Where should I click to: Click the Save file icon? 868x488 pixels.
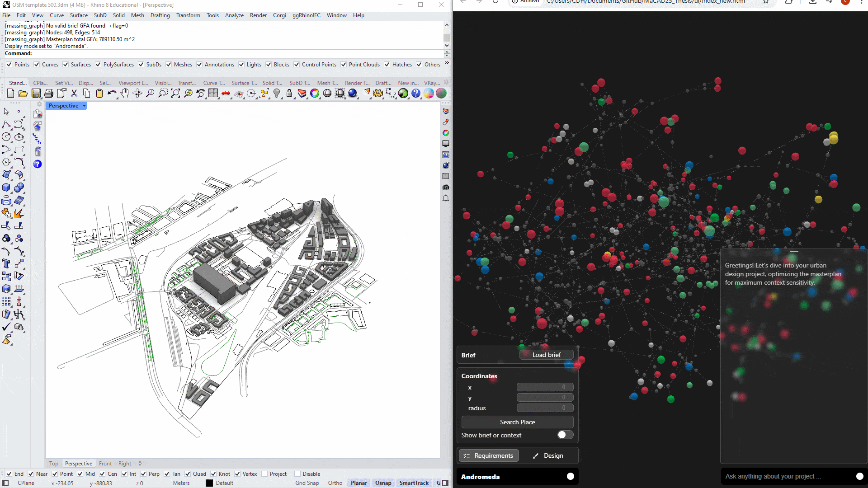(36, 94)
